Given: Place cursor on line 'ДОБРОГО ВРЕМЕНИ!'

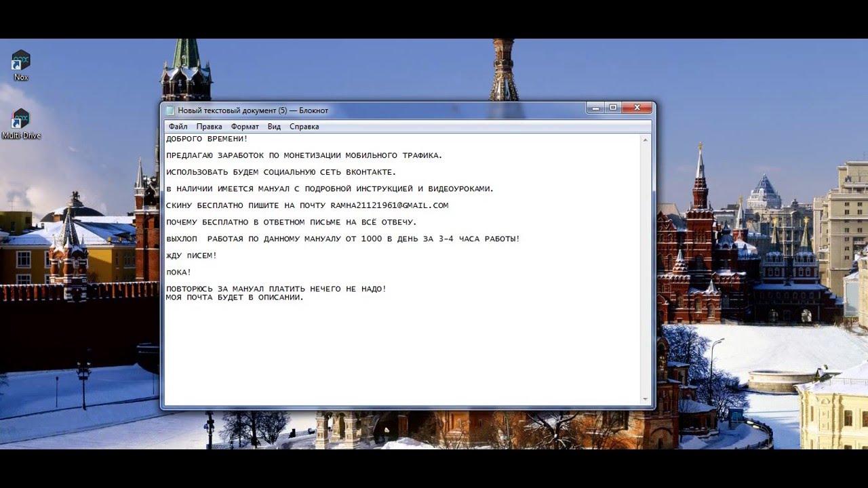Looking at the screenshot, I should 207,138.
